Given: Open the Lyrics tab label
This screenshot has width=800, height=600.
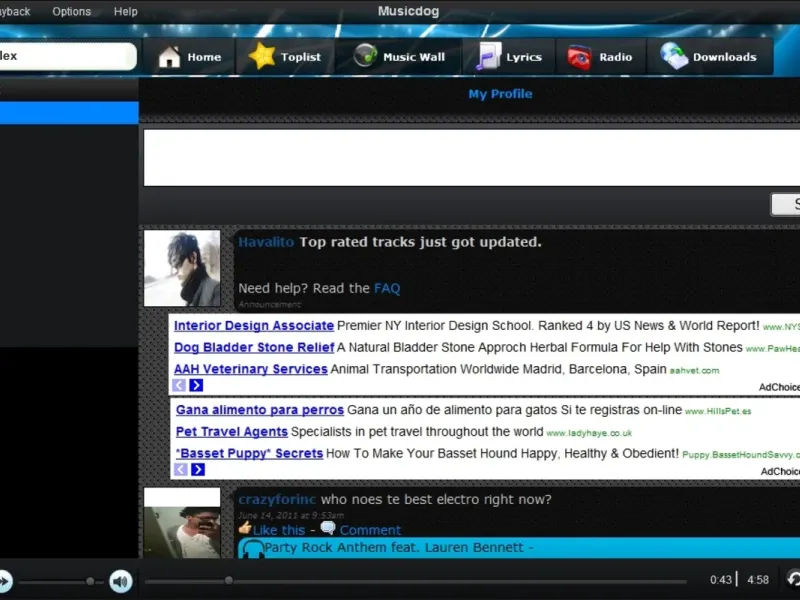Looking at the screenshot, I should [524, 57].
